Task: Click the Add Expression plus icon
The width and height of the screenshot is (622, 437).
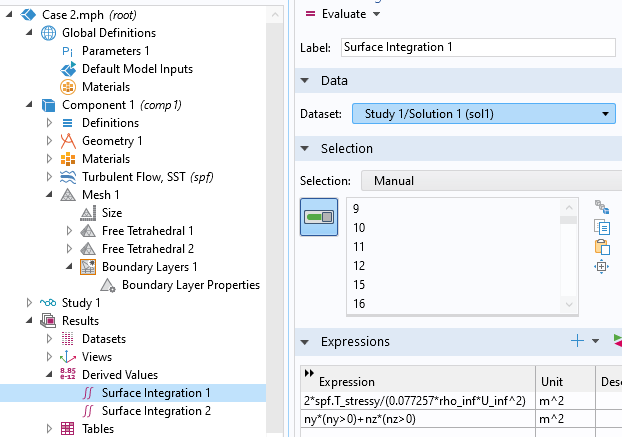Action: [x=577, y=341]
